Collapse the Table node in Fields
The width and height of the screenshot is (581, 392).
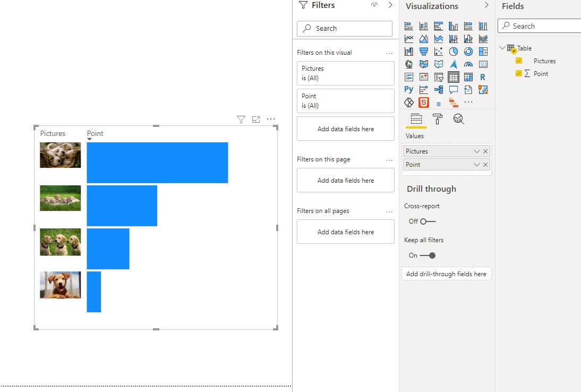point(502,48)
